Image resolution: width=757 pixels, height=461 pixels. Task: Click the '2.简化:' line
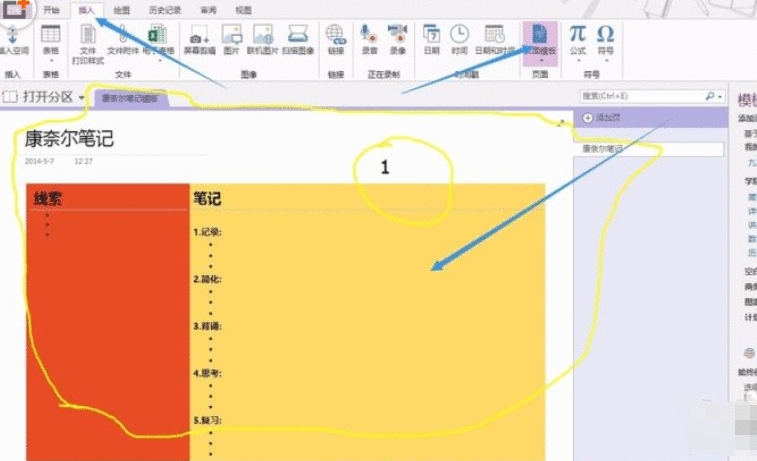[207, 279]
